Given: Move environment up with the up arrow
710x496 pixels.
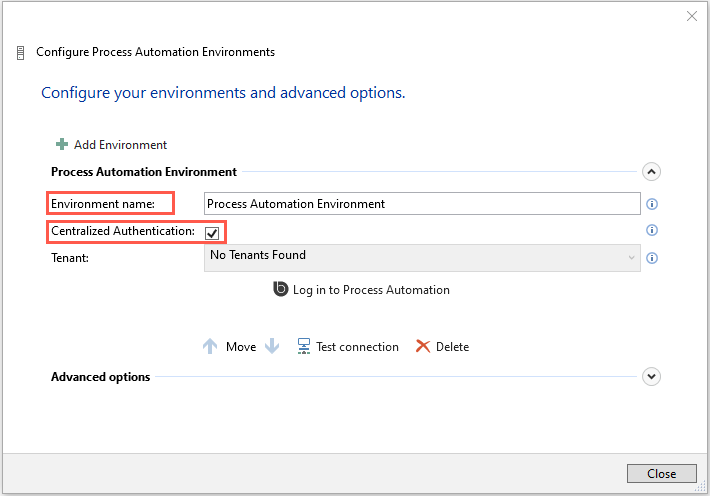Looking at the screenshot, I should (x=210, y=347).
